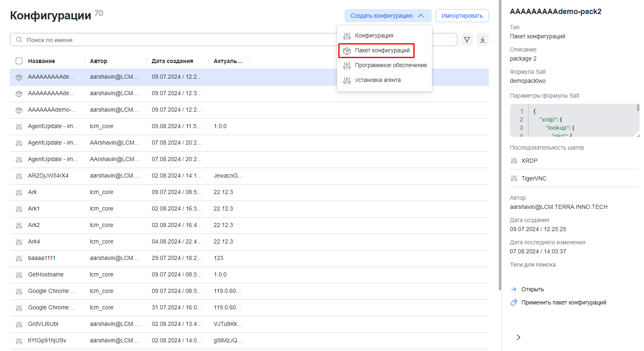Click the filter funnel icon

[467, 40]
